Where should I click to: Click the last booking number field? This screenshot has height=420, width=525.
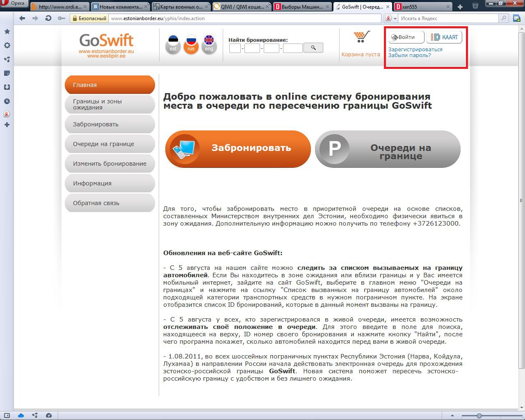coord(293,48)
